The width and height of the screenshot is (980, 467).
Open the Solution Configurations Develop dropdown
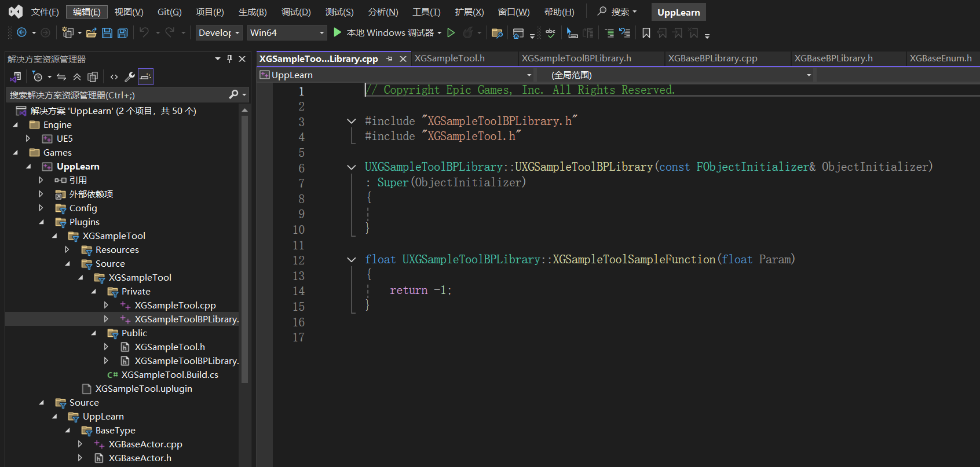click(218, 32)
